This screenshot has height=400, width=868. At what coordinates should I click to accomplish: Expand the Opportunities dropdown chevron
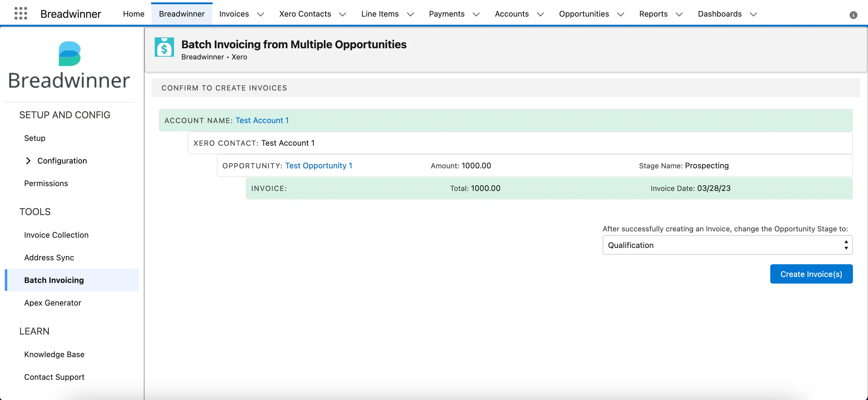(x=621, y=14)
